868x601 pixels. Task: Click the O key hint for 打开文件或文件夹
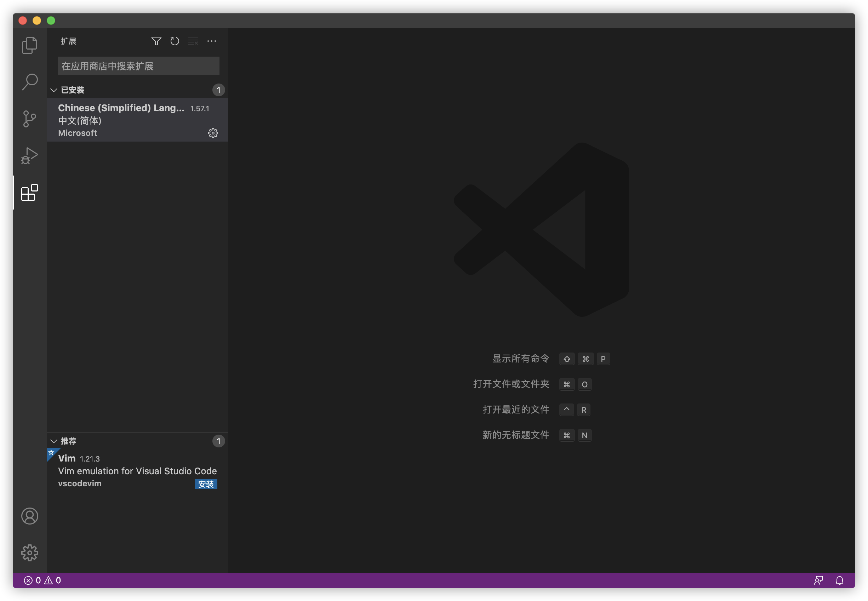point(584,384)
